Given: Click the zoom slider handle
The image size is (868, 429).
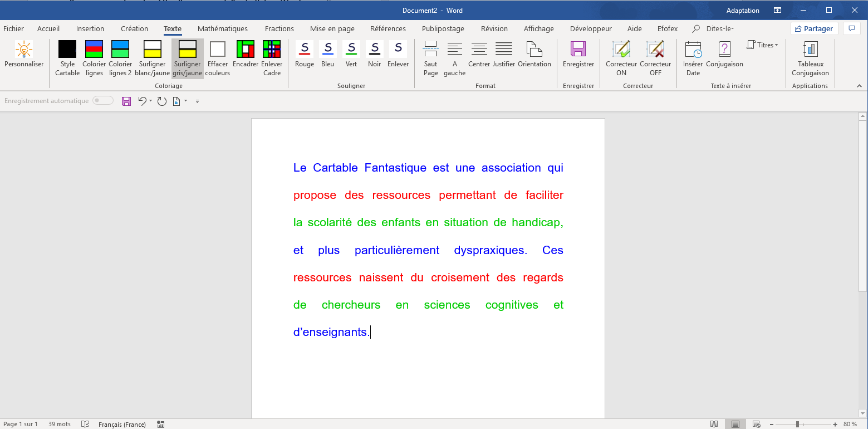Looking at the screenshot, I should click(797, 424).
